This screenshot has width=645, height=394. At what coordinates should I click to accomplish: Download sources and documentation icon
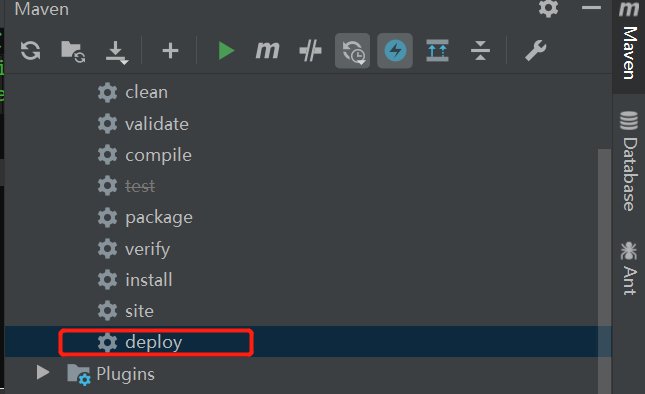coord(117,52)
